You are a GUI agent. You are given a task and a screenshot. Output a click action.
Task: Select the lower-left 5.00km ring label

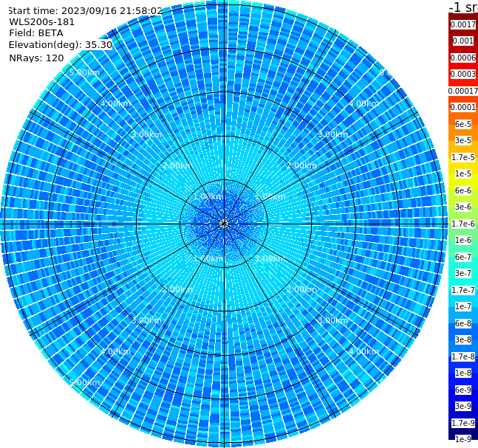pyautogui.click(x=84, y=382)
